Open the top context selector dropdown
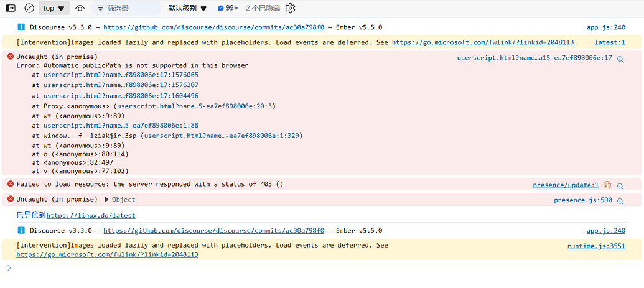Image resolution: width=644 pixels, height=288 pixels. click(x=54, y=8)
